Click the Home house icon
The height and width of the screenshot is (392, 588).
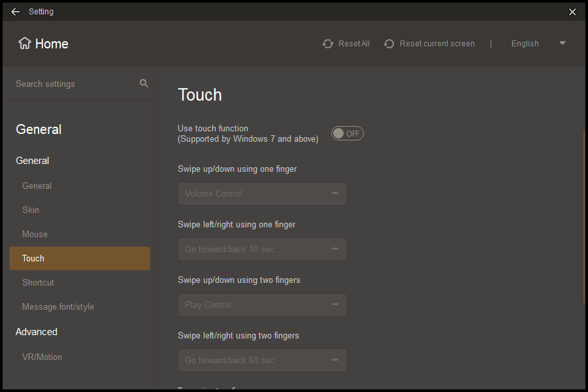[x=25, y=44]
